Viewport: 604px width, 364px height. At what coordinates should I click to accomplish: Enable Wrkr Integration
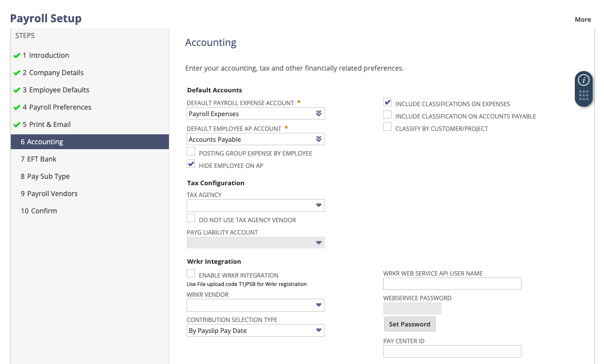pos(191,273)
